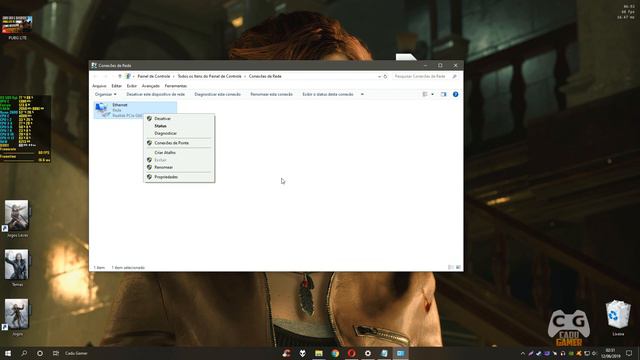Open the settings gear app on taskbar
This screenshot has height=360, width=640.
point(368,353)
